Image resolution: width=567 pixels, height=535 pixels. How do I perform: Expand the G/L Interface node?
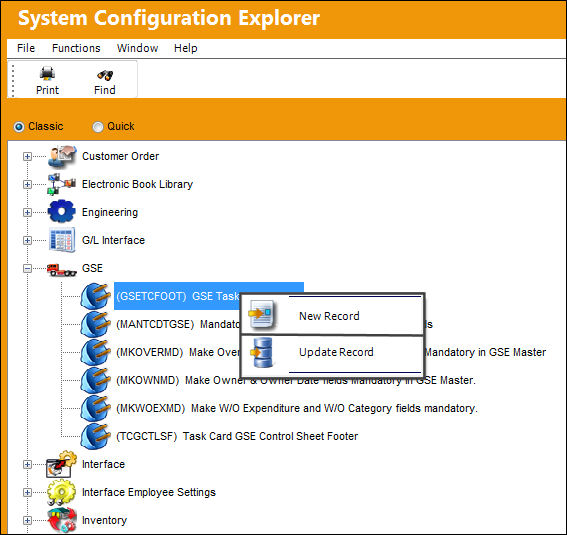(x=27, y=240)
